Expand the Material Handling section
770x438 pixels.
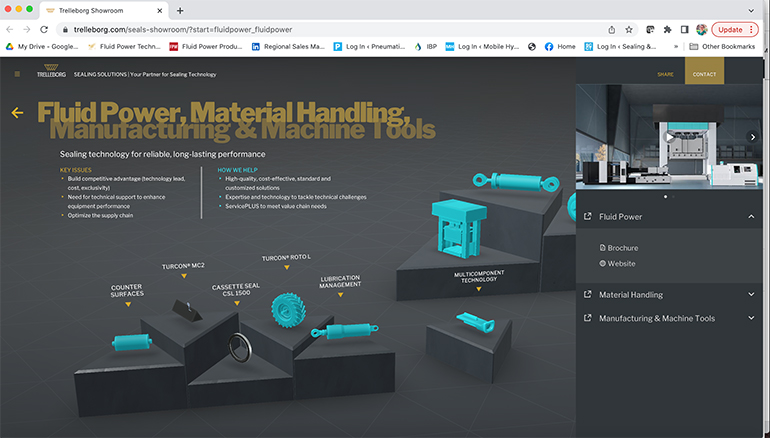(x=751, y=295)
